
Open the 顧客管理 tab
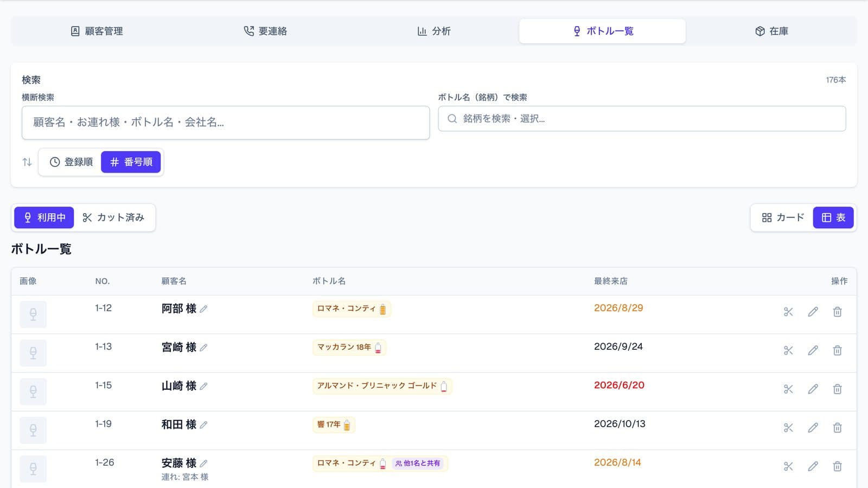click(97, 31)
